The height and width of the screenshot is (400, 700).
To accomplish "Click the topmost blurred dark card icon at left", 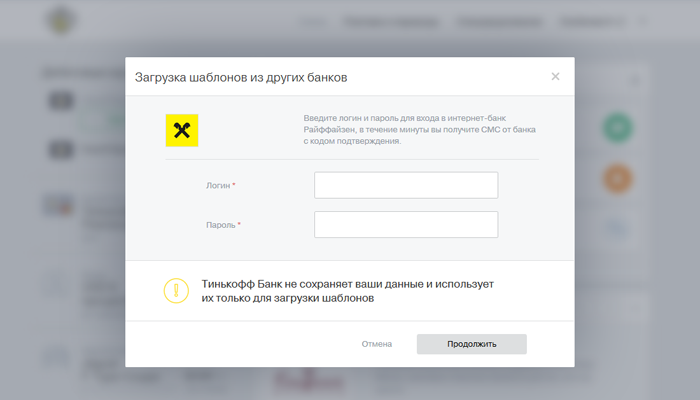I will (61, 101).
